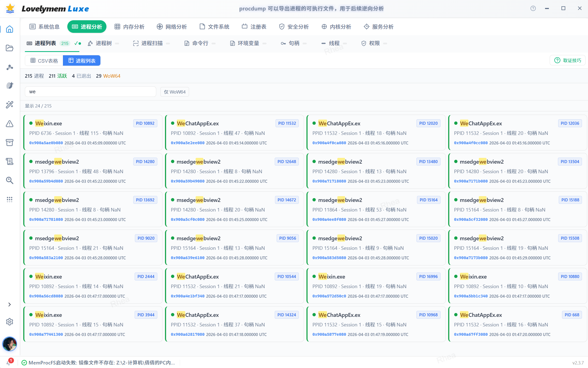Open Weixin.exe card PID 2444
588x368 pixels.
coord(93,286)
